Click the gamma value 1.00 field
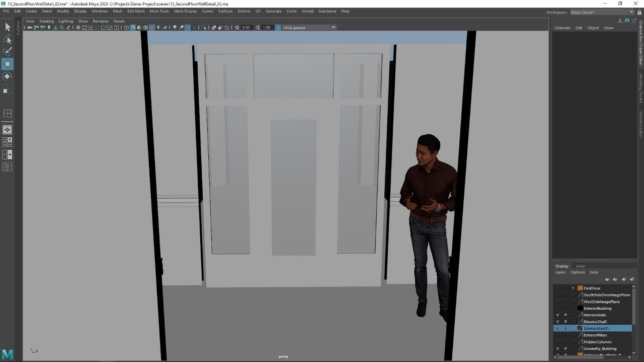Screen dimensions: 644x362 [267, 28]
